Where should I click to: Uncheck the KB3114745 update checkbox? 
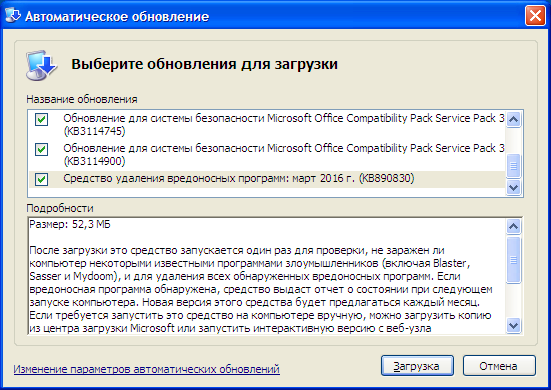pos(41,119)
